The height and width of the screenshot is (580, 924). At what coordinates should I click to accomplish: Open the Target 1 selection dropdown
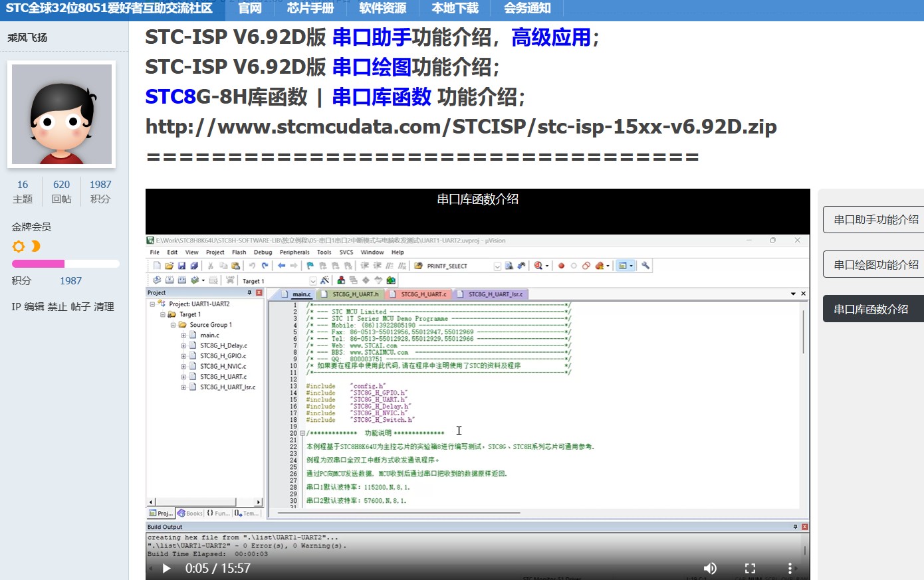313,281
